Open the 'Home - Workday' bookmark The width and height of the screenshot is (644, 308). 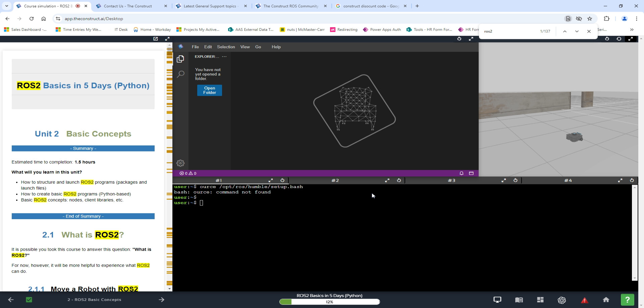152,29
